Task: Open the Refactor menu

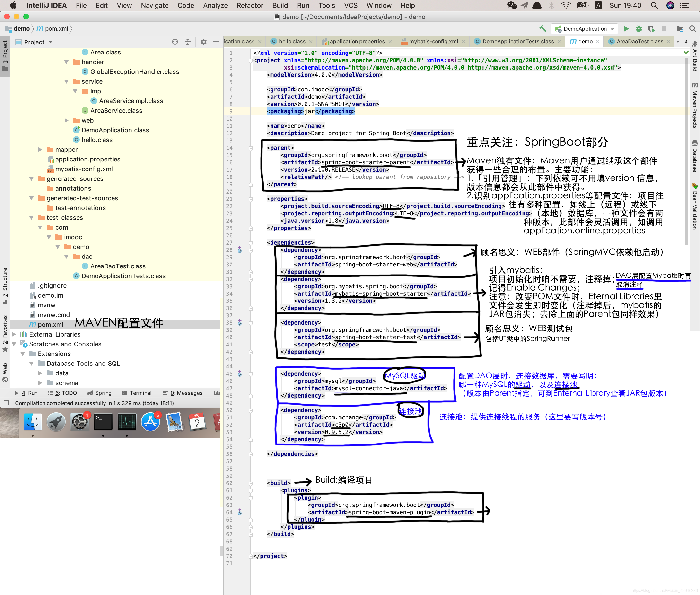Action: [x=250, y=5]
